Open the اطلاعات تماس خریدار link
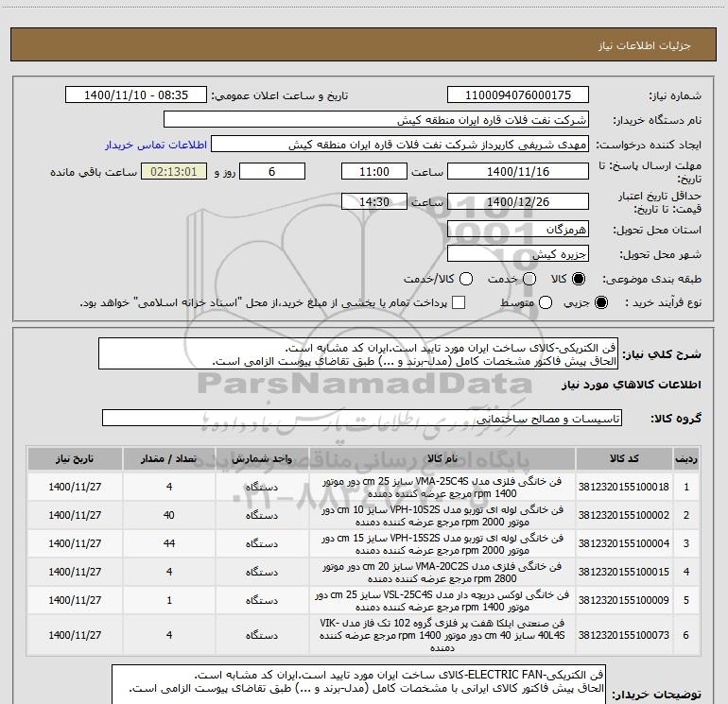This screenshot has height=704, width=728. coord(156,145)
